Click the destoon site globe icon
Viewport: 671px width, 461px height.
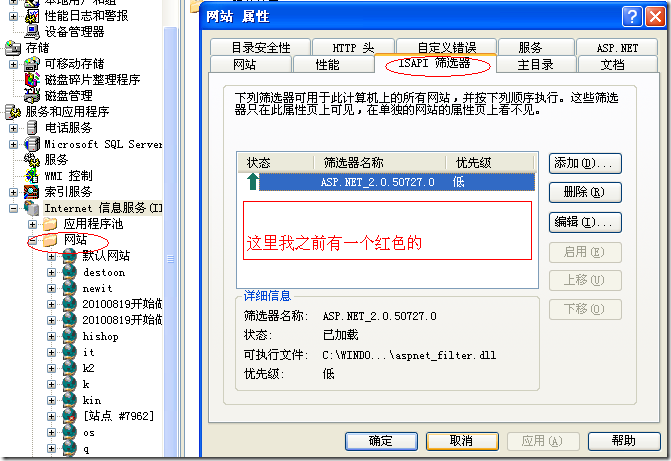click(69, 272)
